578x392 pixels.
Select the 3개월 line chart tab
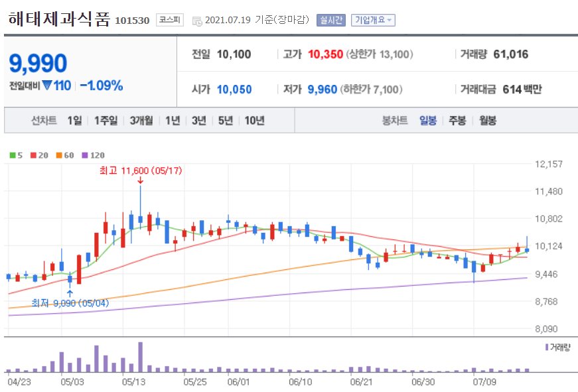tap(141, 121)
